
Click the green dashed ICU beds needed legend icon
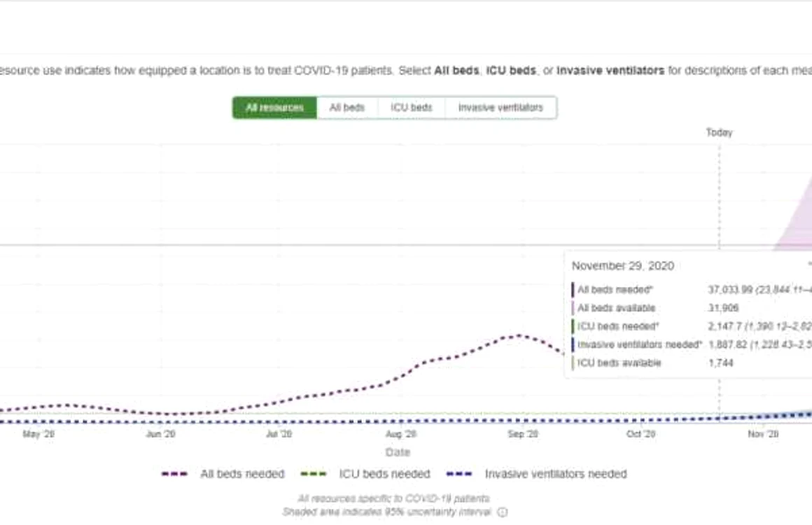[x=314, y=475]
